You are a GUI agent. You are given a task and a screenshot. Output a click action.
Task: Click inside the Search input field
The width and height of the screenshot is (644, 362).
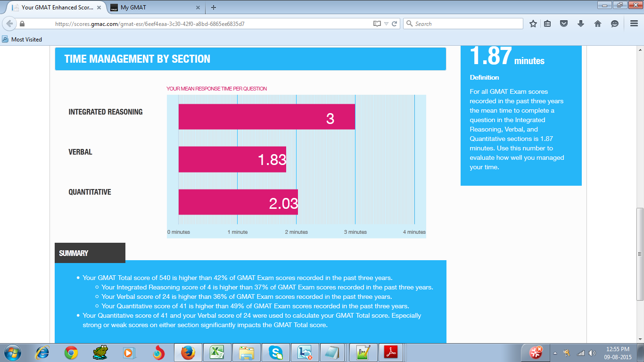point(467,24)
